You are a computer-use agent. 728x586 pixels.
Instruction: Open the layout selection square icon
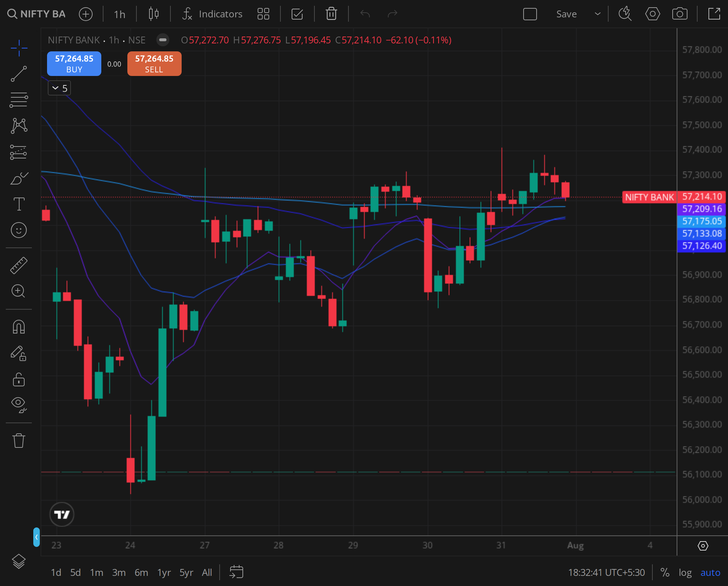[x=530, y=14]
